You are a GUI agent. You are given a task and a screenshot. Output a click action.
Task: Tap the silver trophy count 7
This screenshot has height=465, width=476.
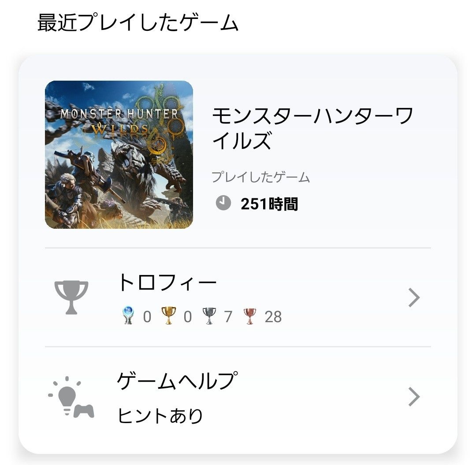pos(228,317)
